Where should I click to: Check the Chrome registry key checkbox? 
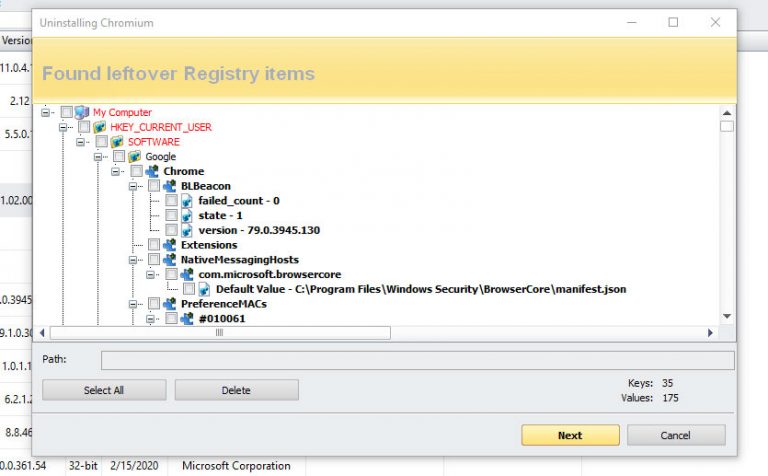[136, 172]
